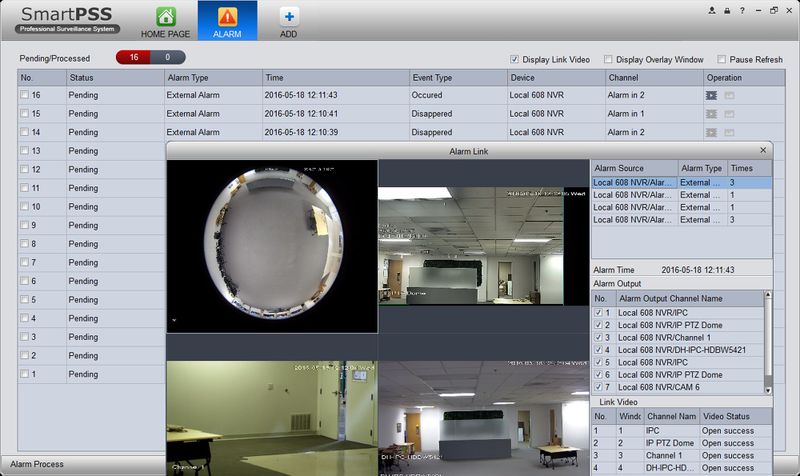The image size is (800, 476).
Task: Click the lock icon in title bar
Action: pos(726,10)
